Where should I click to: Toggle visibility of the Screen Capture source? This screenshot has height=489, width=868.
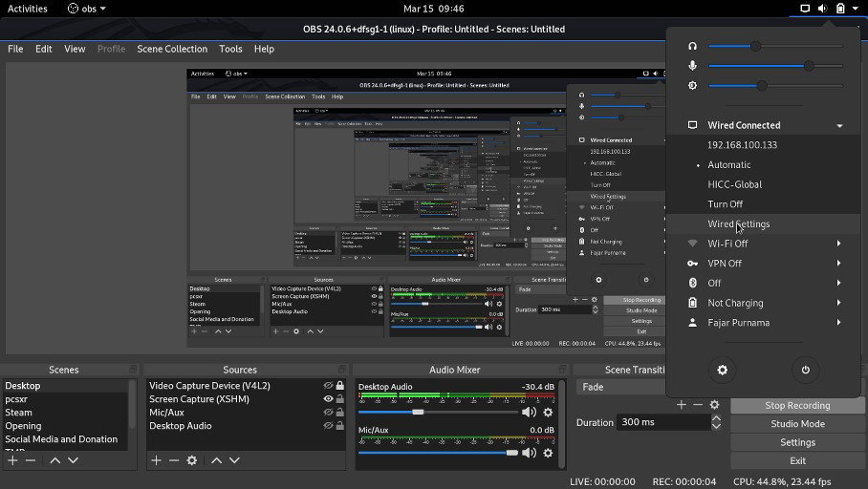click(x=328, y=399)
